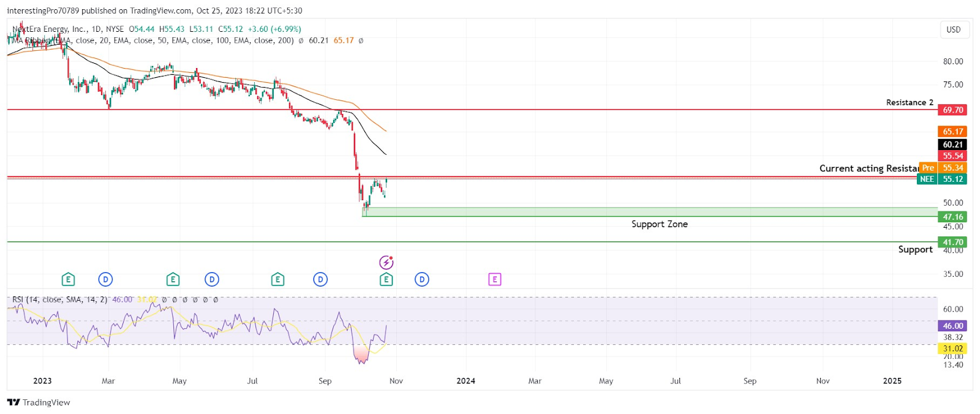Open the USD currency selector

coord(954,29)
